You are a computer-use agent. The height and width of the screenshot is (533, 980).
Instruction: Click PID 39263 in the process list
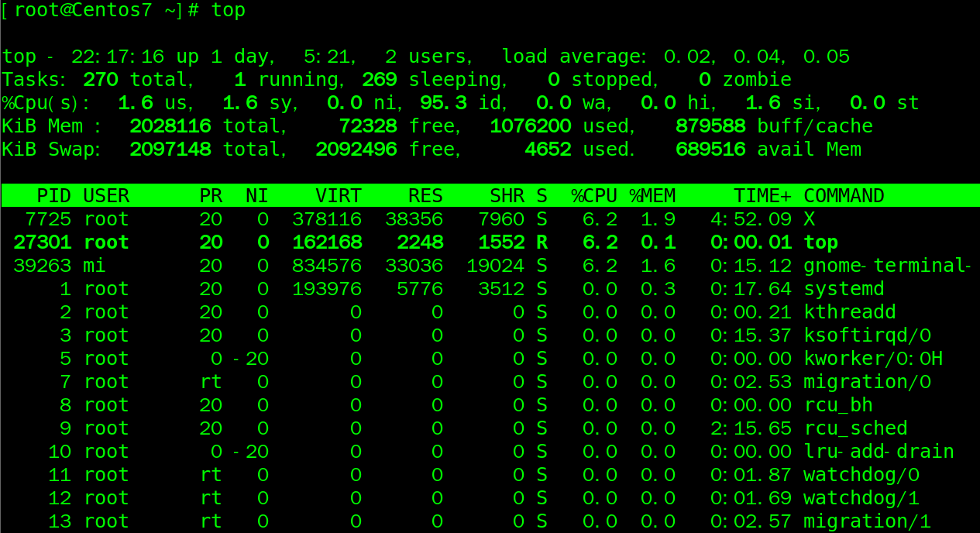coord(43,266)
